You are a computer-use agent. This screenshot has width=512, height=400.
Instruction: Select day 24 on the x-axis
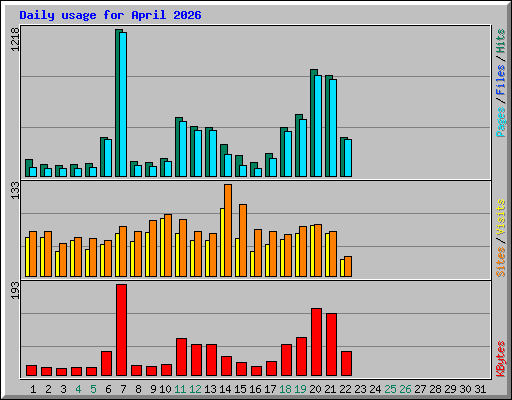coord(376,389)
